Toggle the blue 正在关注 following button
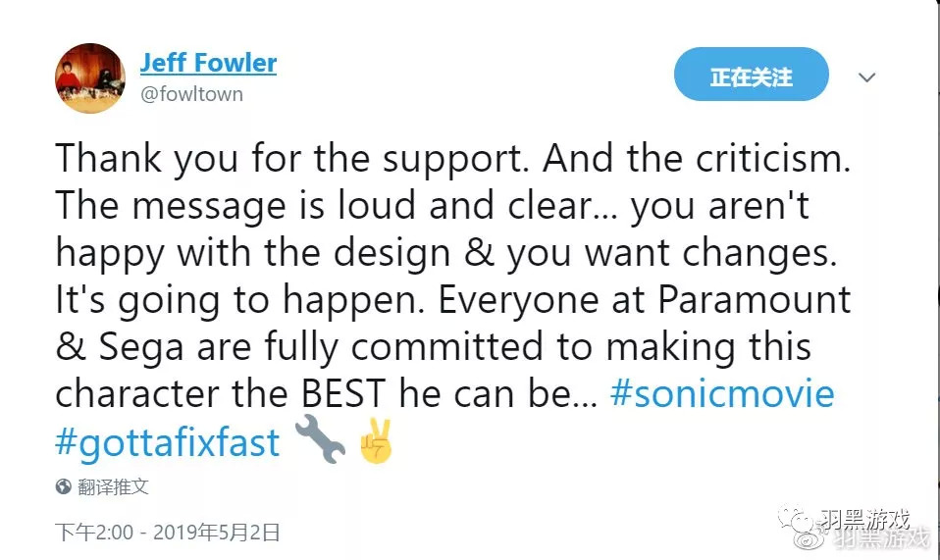The height and width of the screenshot is (560, 940). pyautogui.click(x=751, y=76)
